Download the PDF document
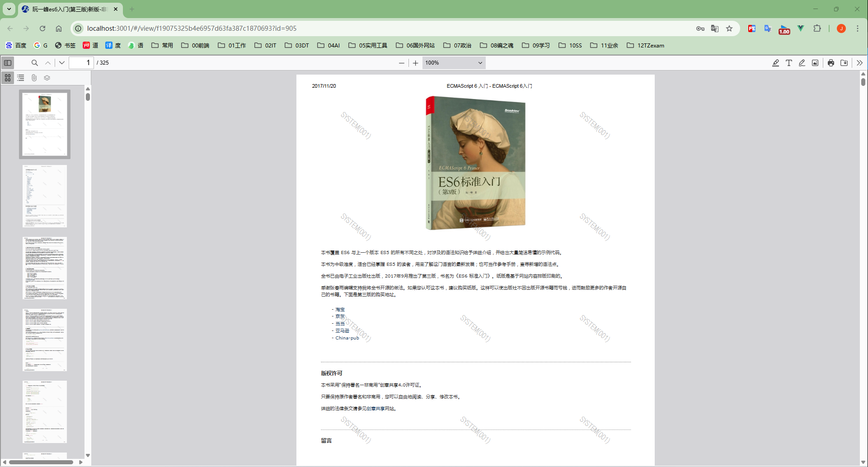The height and width of the screenshot is (467, 868). (x=844, y=63)
